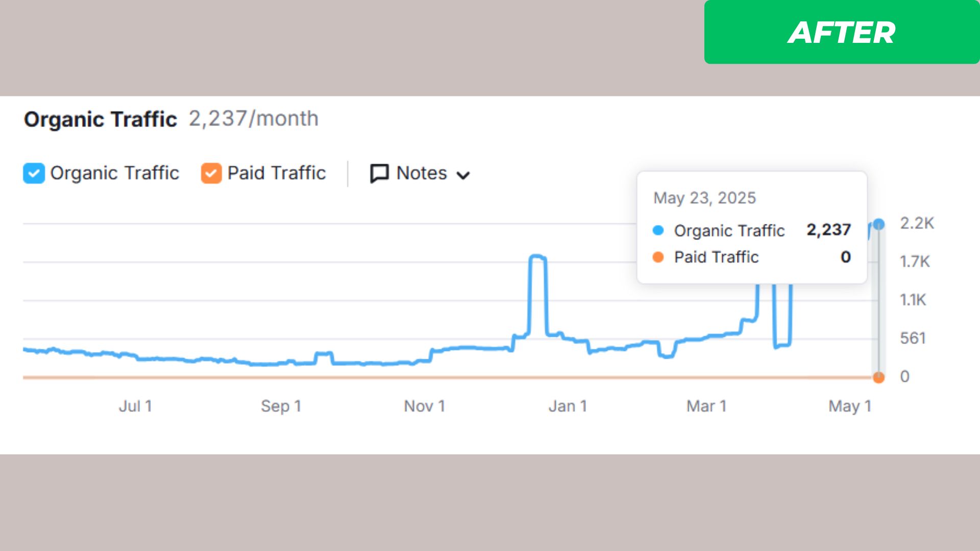This screenshot has width=980, height=551.
Task: Uncheck the Paid Traffic checkbox
Action: 211,173
